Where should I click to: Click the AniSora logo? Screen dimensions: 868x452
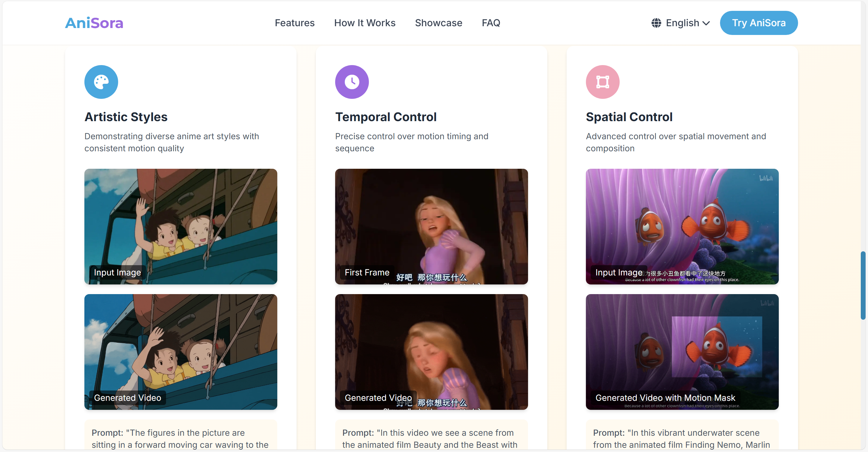(94, 23)
